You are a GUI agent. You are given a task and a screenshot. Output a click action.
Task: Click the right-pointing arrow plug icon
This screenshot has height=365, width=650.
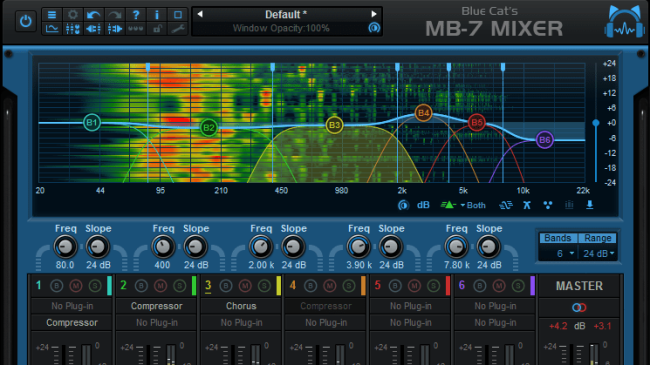(x=115, y=29)
